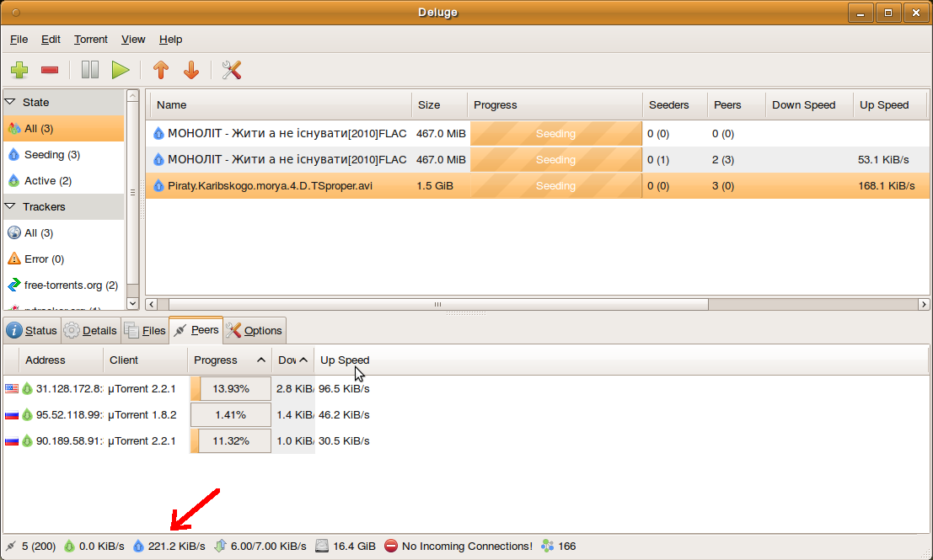
Task: Click the green Resume play icon
Action: click(x=121, y=70)
